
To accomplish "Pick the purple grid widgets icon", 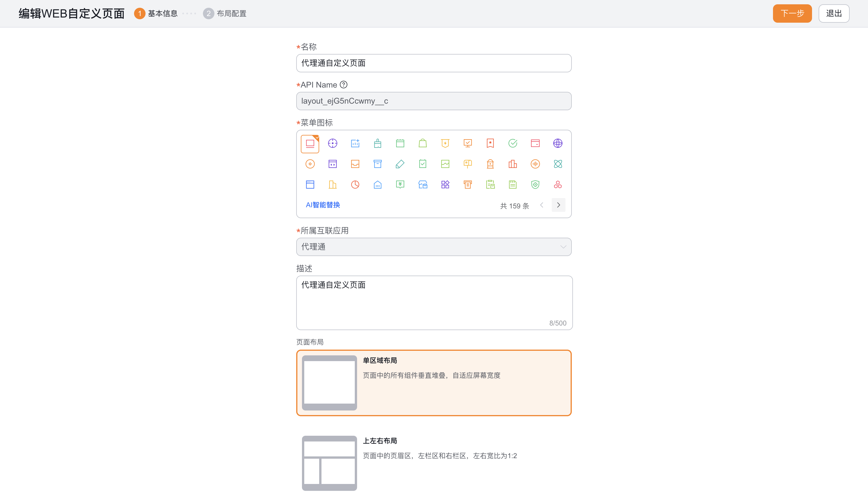I will click(x=445, y=185).
